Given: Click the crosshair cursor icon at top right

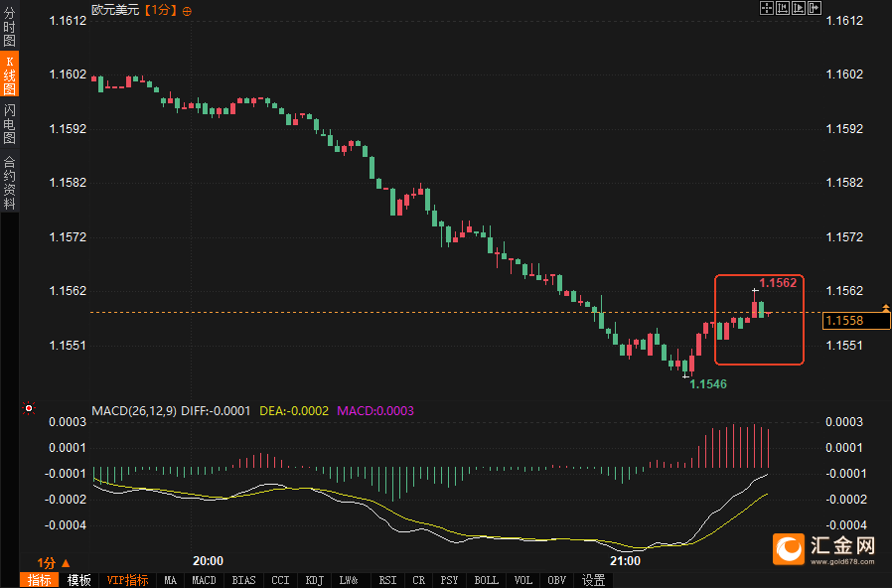Looking at the screenshot, I should coord(767,8).
